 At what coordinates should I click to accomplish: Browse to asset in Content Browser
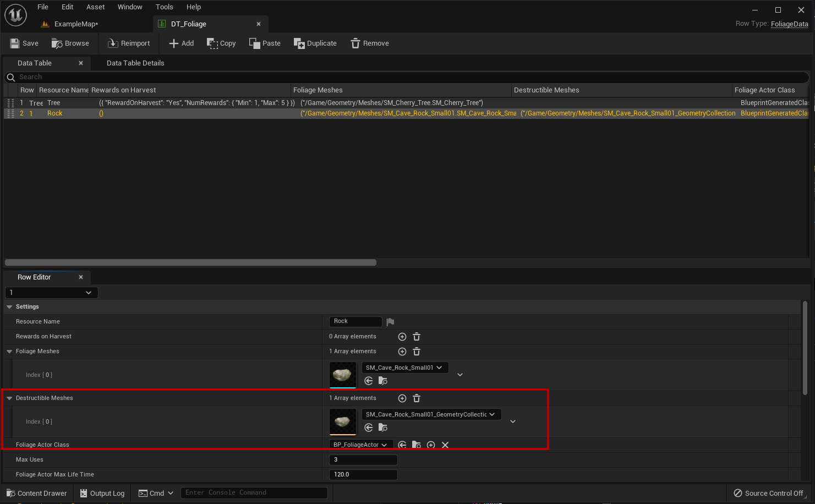(x=70, y=43)
